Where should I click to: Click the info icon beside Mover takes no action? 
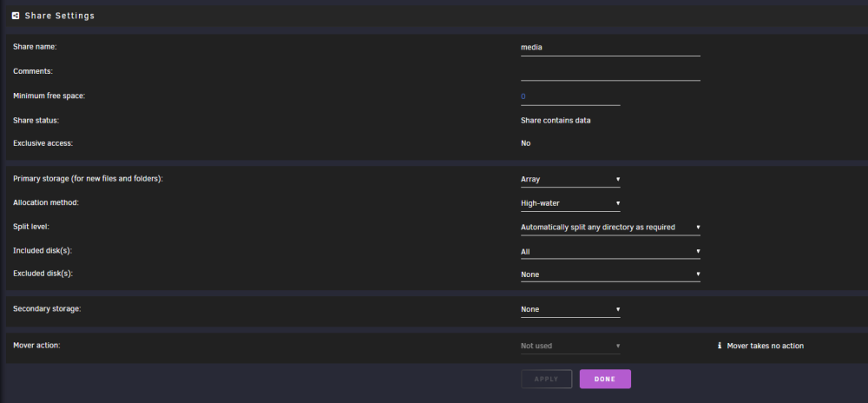pyautogui.click(x=720, y=346)
